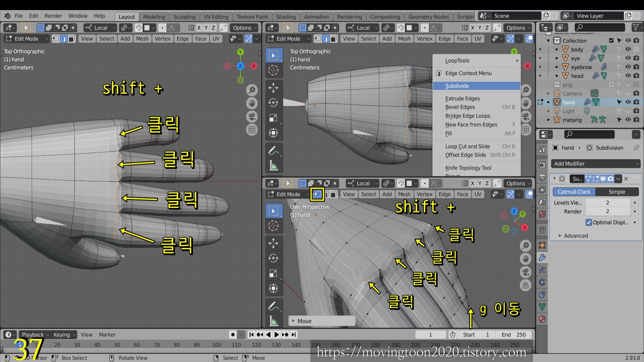Viewport: 644px width, 362px height.
Task: Select the Rotate tool in top-right viewport
Action: (x=273, y=103)
